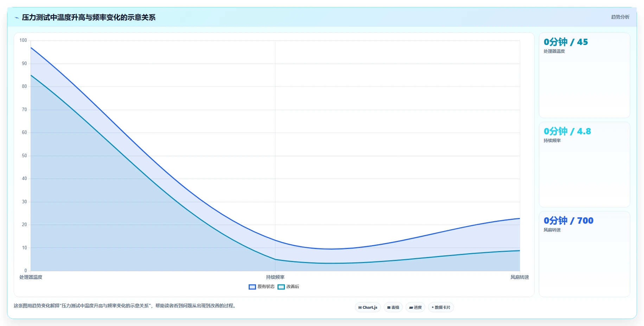644x326 pixels.
Task: Open the 0分钟 / 4.8 持续频率 card
Action: click(x=584, y=165)
